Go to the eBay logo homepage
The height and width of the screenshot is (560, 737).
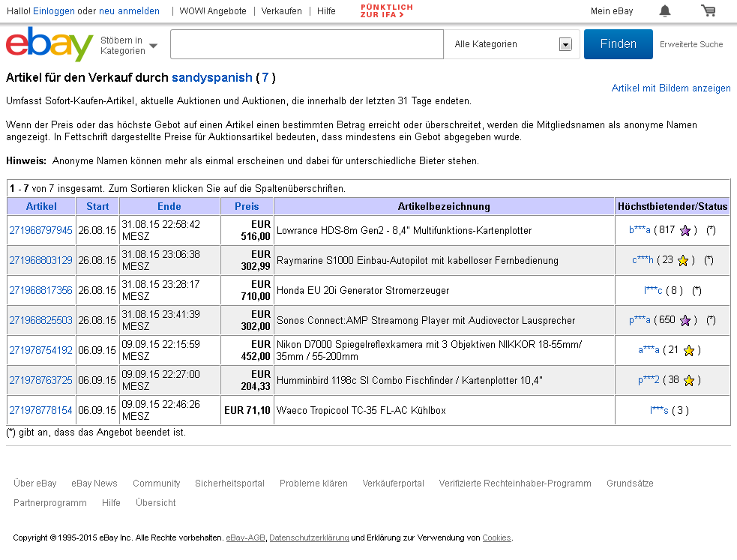tap(49, 43)
